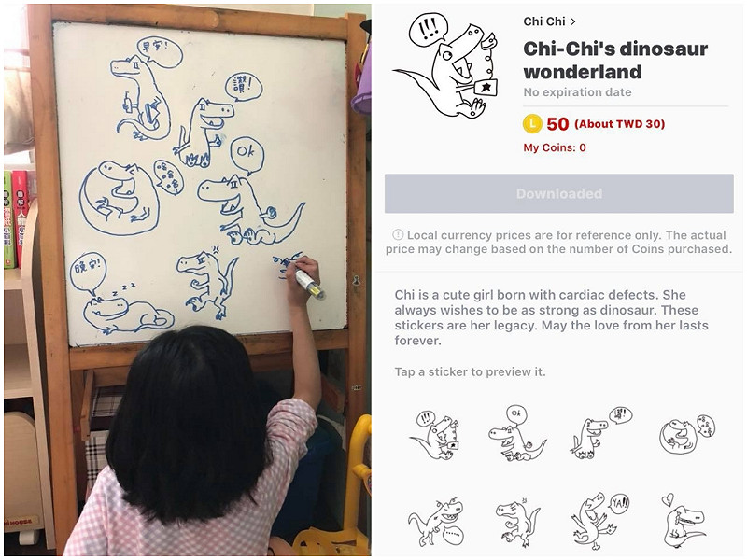Preview the thumbs-up dinosaur sticker in first row
747x560 pixels.
click(600, 432)
